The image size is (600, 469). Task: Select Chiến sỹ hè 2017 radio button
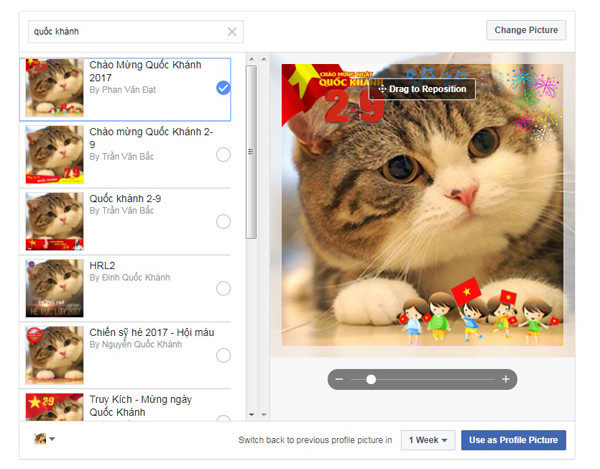pyautogui.click(x=223, y=355)
